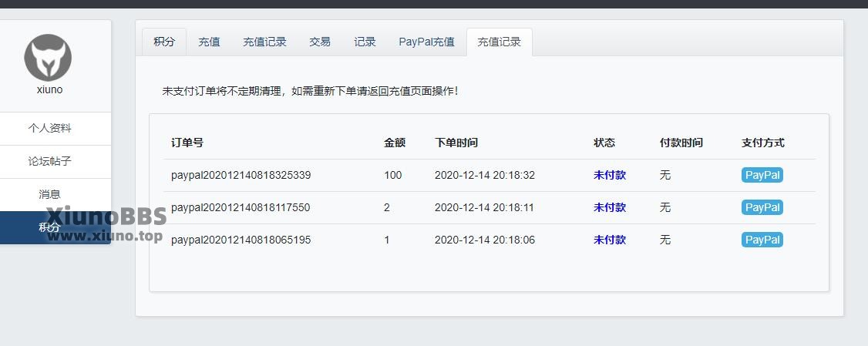Image resolution: width=868 pixels, height=346 pixels.
Task: Click 无 payment time for order ending 325339
Action: point(665,176)
